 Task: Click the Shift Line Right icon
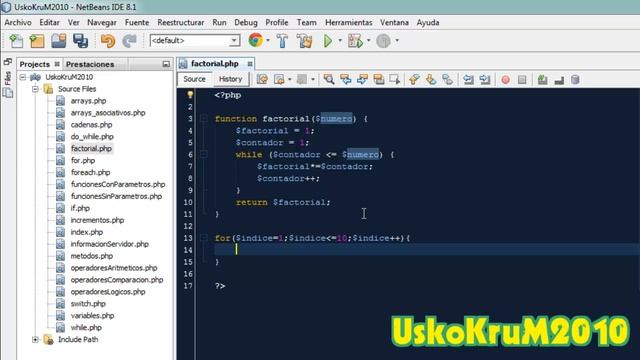pos(485,79)
